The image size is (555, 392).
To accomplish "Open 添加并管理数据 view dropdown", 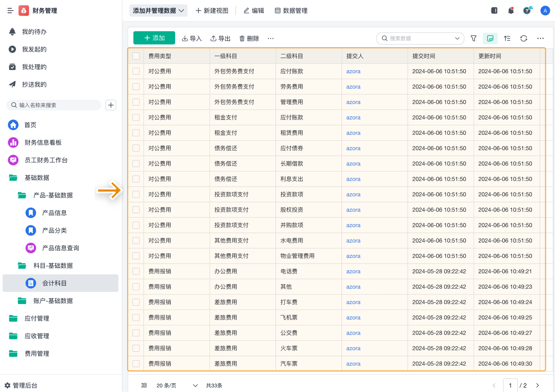I will [x=158, y=11].
